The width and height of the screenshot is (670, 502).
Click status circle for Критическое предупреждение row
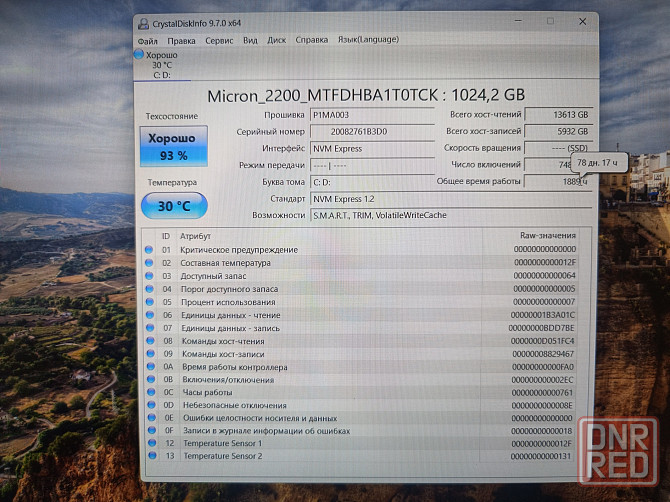pos(149,249)
